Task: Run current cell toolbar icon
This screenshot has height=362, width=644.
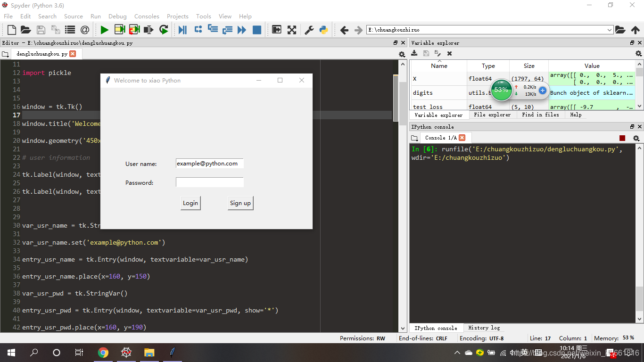Action: (x=119, y=30)
